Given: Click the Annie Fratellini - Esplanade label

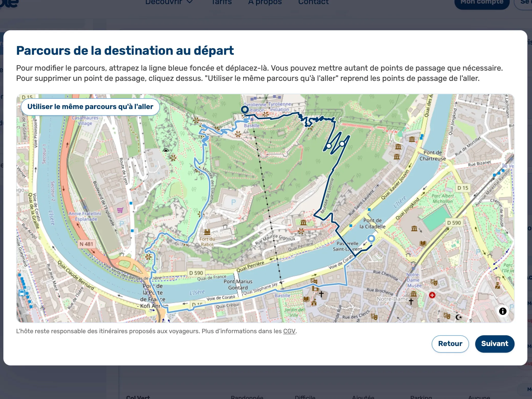Looking at the screenshot, I should 85,216.
